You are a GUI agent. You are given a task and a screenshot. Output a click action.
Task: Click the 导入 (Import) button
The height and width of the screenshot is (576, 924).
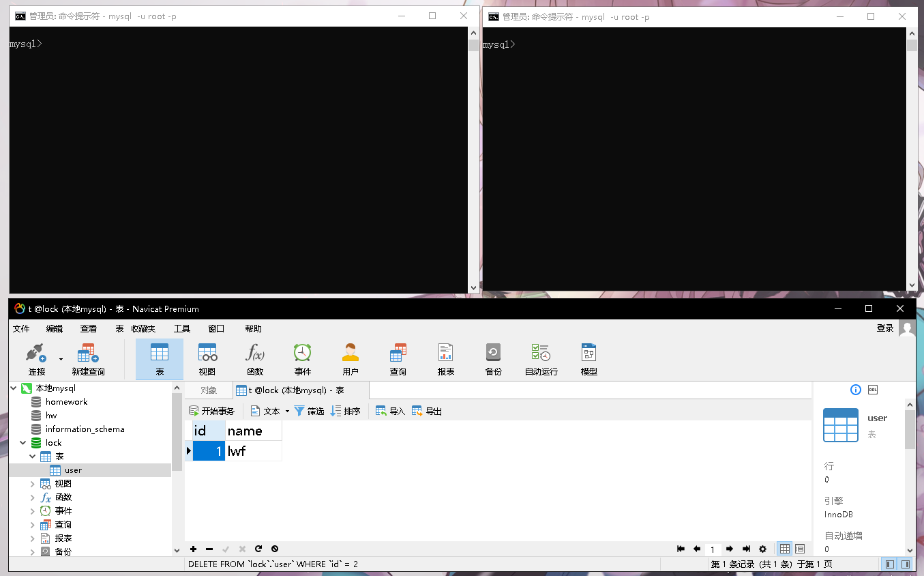click(390, 411)
